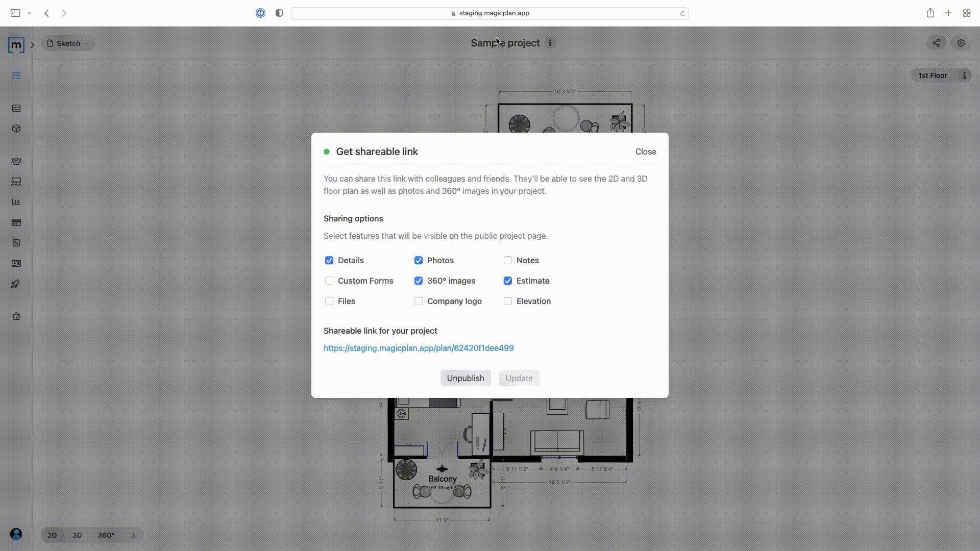Open the Safari share icon

coord(930,13)
